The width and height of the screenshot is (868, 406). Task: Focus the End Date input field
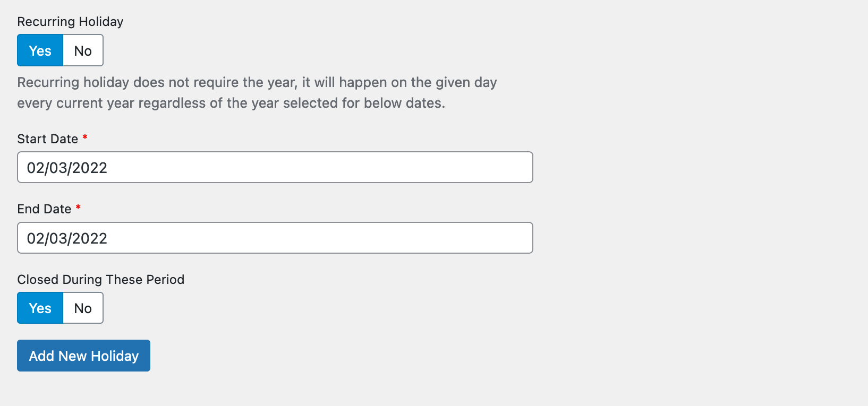[275, 238]
